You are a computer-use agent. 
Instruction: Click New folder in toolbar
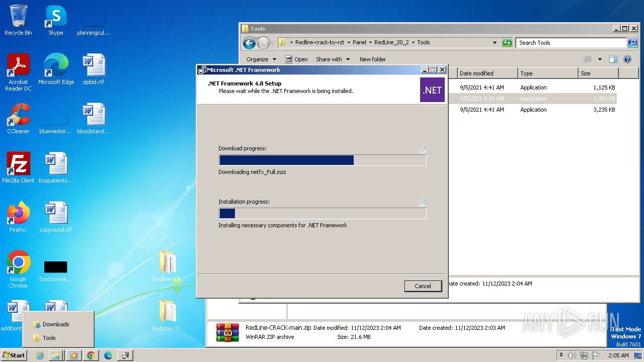373,59
